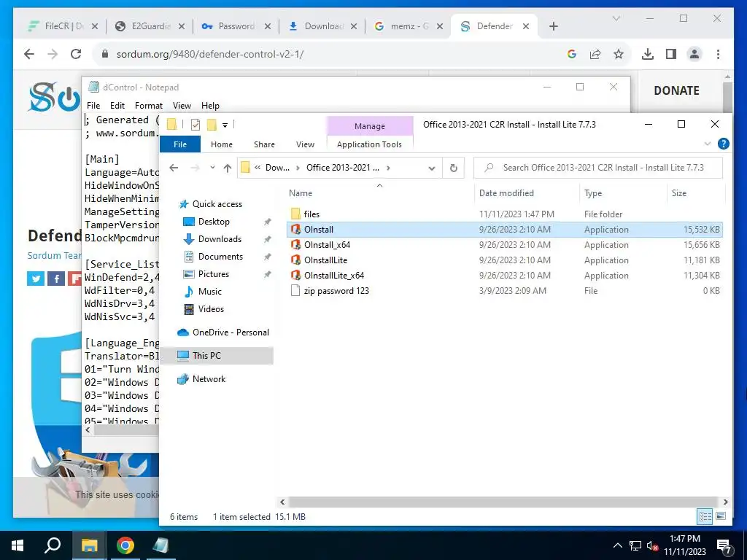Screen dimensions: 747x560
Task: Sort files by Date modified column
Action: 506,192
